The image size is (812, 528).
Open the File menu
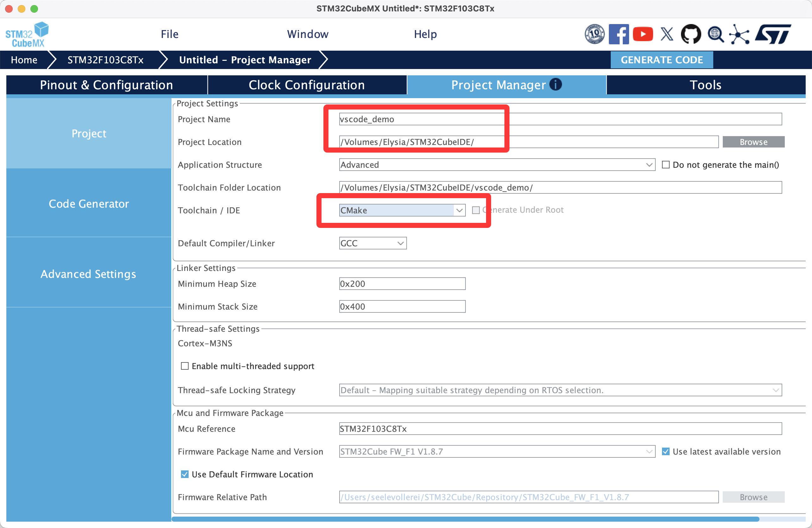pos(170,34)
